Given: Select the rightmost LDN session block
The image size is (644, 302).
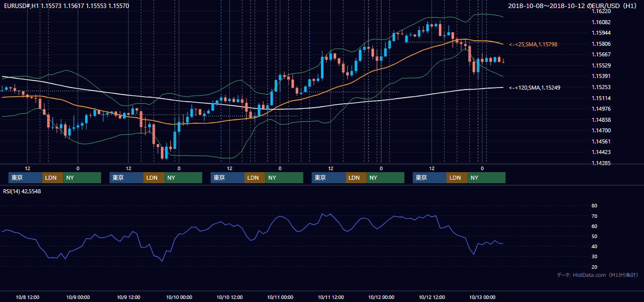Looking at the screenshot, I should click(457, 178).
